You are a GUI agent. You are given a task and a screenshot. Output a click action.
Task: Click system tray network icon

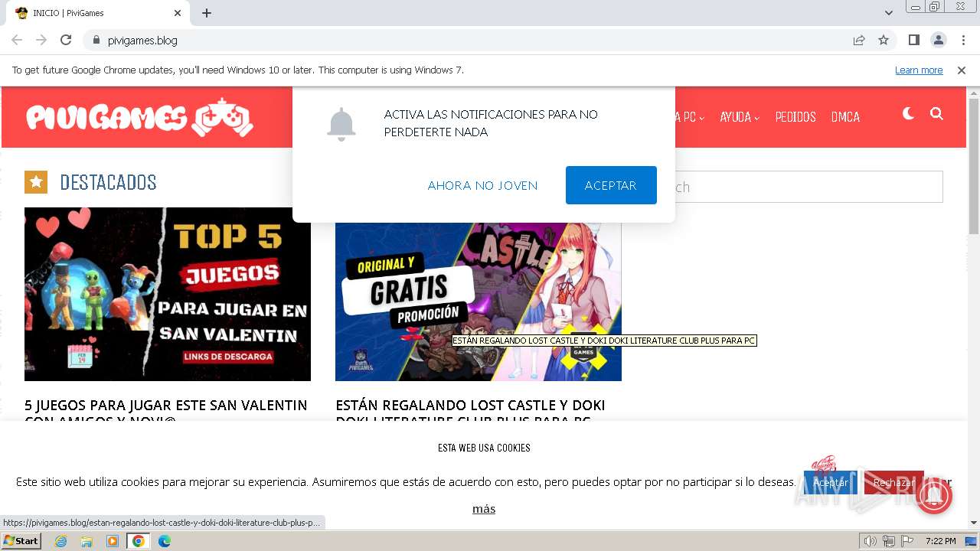[889, 541]
